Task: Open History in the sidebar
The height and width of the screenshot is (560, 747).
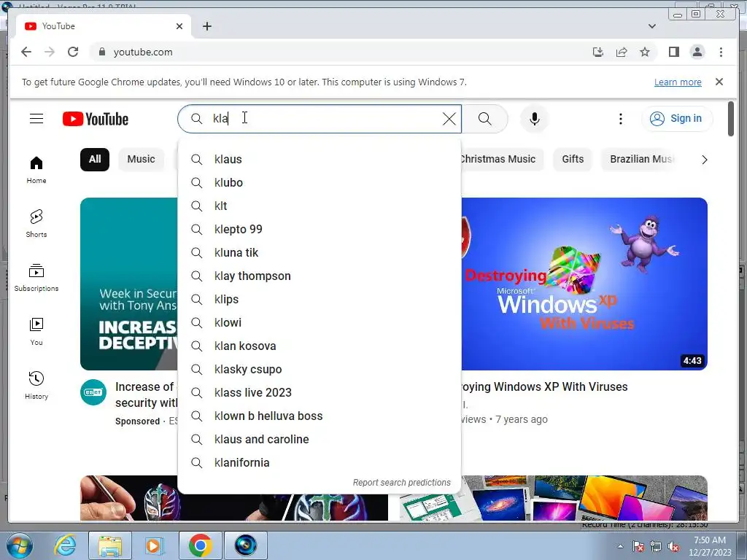Action: click(36, 385)
